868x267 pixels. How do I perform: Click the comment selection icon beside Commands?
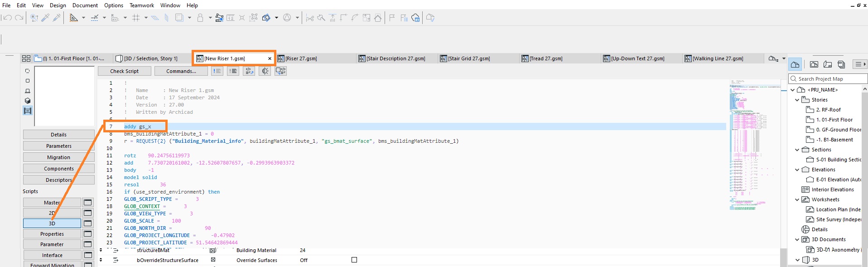(x=217, y=71)
